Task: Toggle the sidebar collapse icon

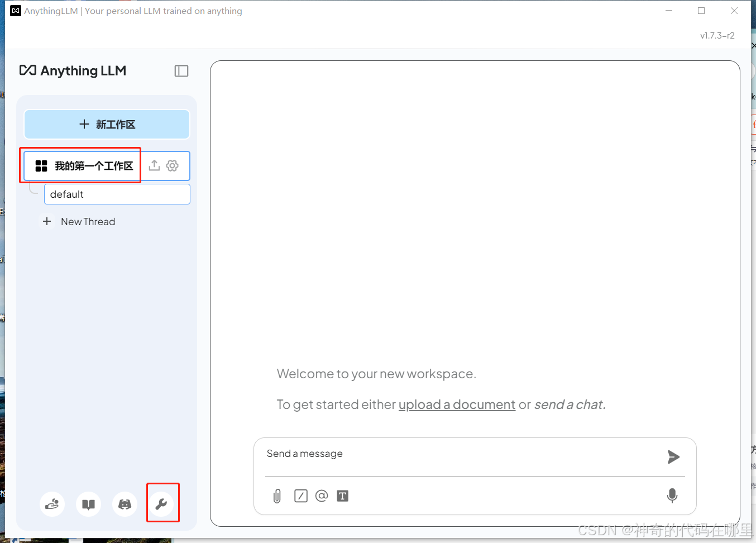Action: click(181, 71)
